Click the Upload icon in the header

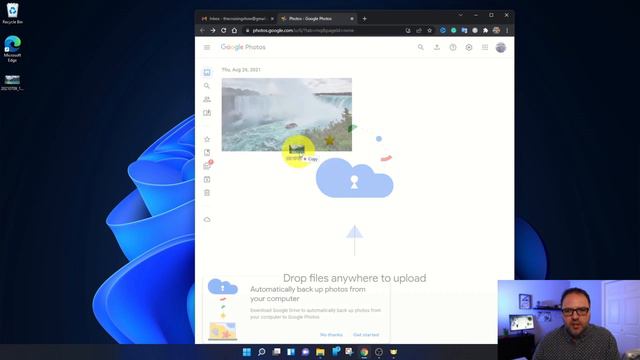pyautogui.click(x=437, y=47)
